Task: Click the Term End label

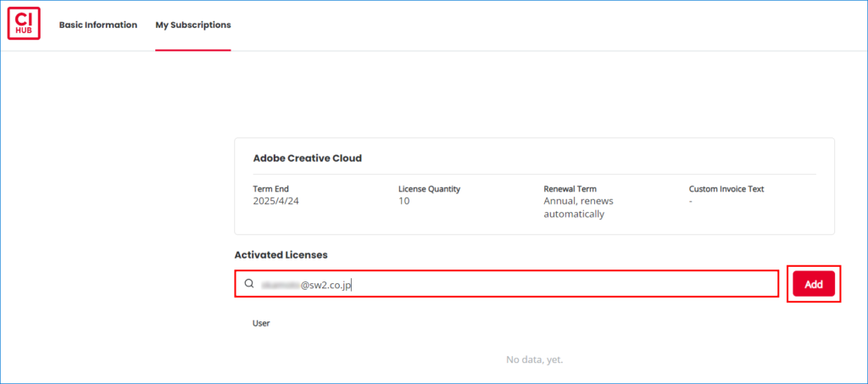Action: (x=270, y=189)
